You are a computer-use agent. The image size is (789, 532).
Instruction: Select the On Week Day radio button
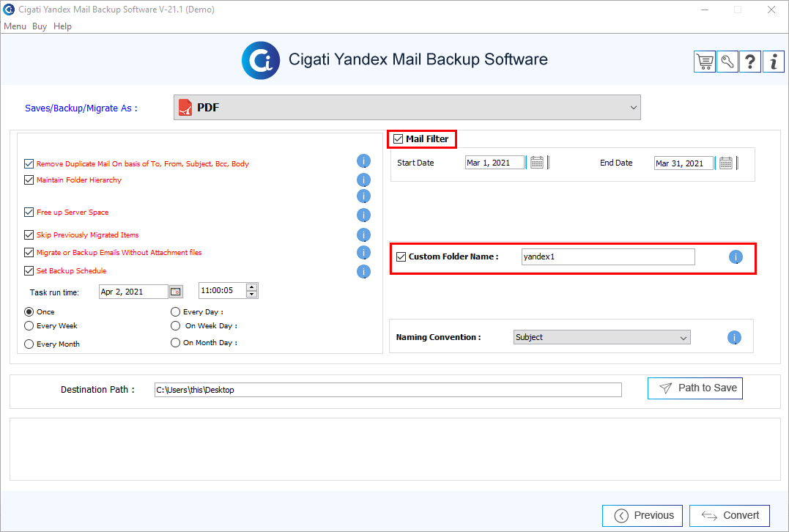(175, 325)
